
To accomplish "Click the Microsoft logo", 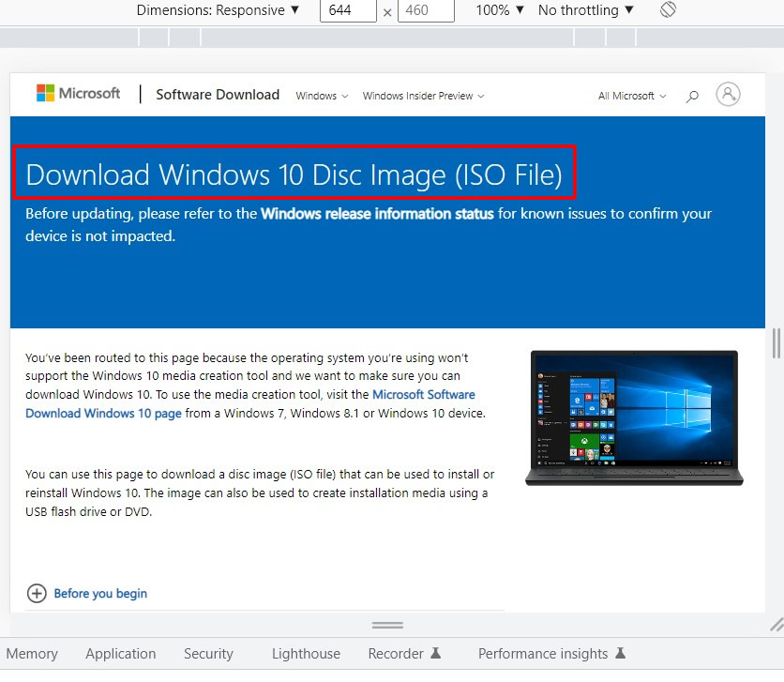I will click(x=78, y=93).
